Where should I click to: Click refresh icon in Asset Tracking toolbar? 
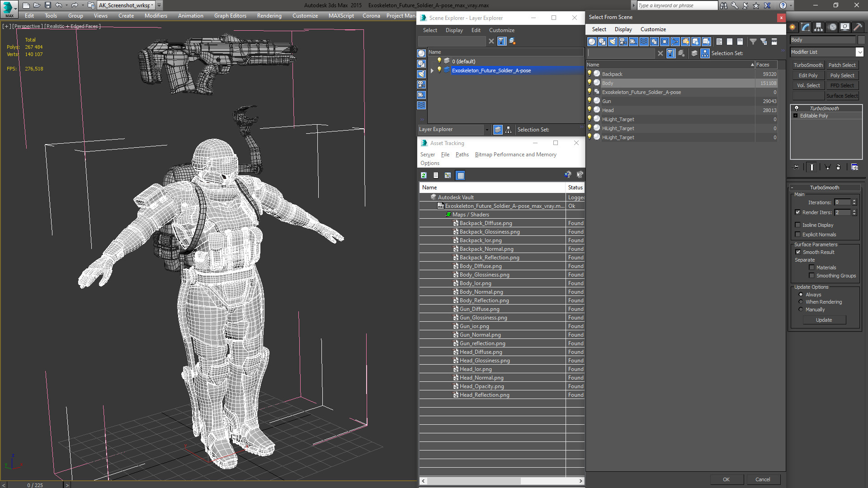coord(424,175)
